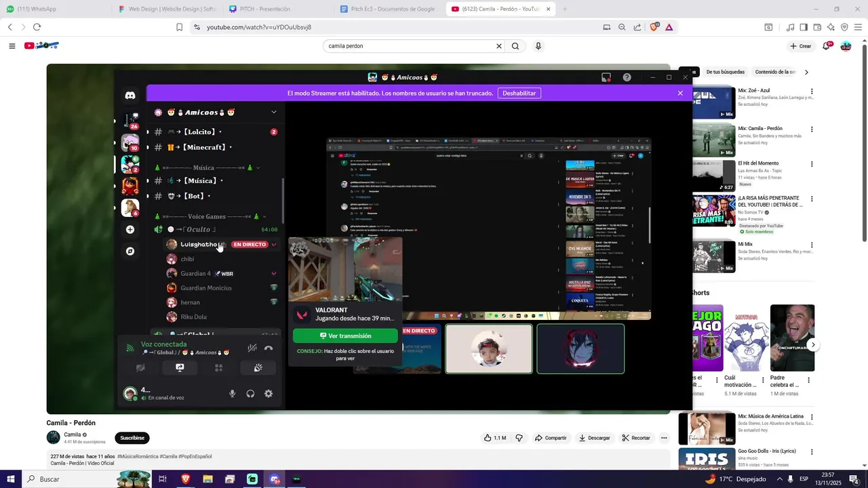Switch to the Web Design browser tab
Viewport: 868px width, 488px height.
[166, 9]
